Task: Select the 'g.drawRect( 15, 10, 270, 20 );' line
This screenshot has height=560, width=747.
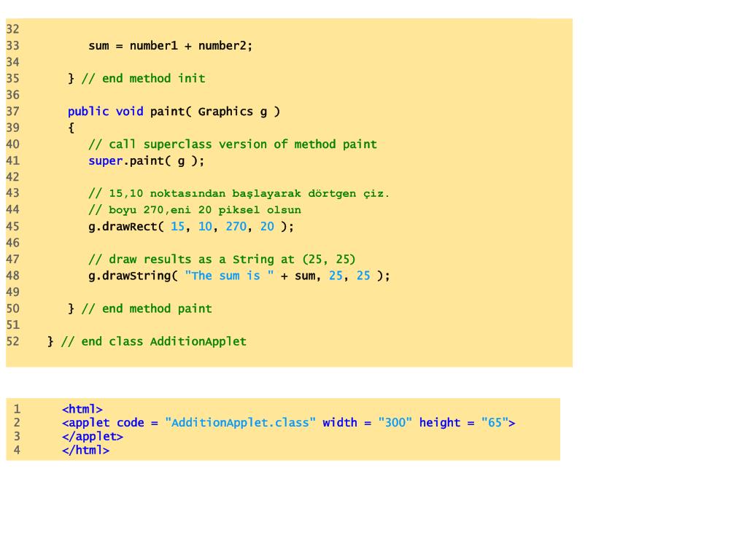Action: [191, 227]
